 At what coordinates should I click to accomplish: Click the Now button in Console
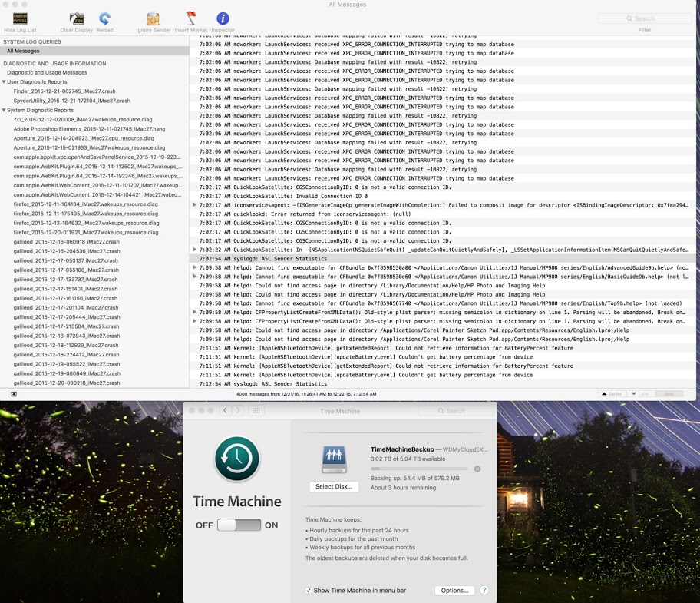point(669,394)
